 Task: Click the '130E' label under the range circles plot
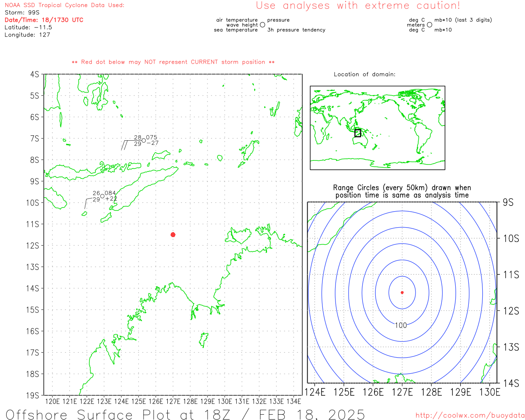[x=490, y=392]
